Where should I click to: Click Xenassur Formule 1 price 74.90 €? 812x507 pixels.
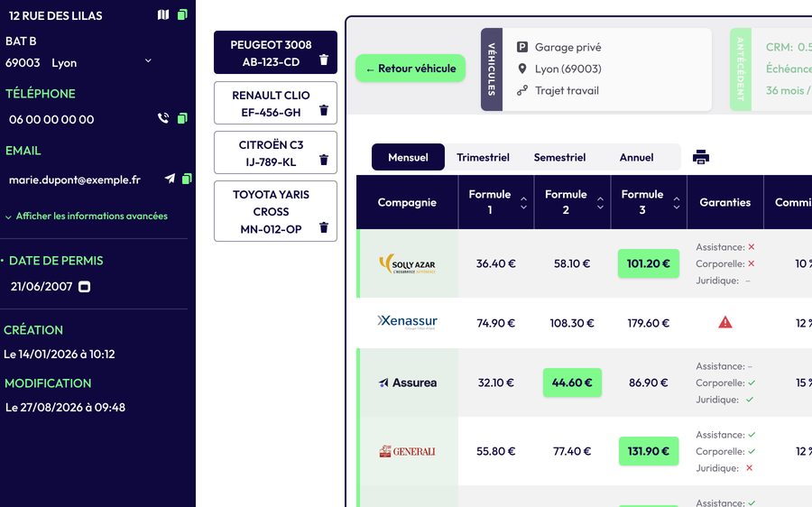[495, 323]
